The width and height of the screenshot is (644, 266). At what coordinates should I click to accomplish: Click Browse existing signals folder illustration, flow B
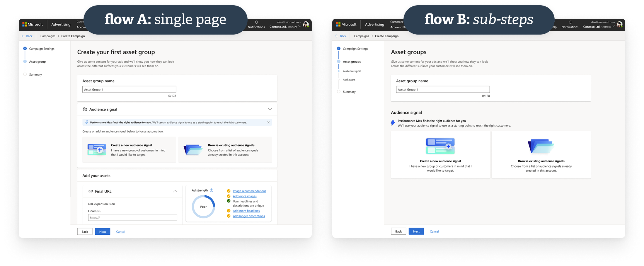(x=541, y=146)
